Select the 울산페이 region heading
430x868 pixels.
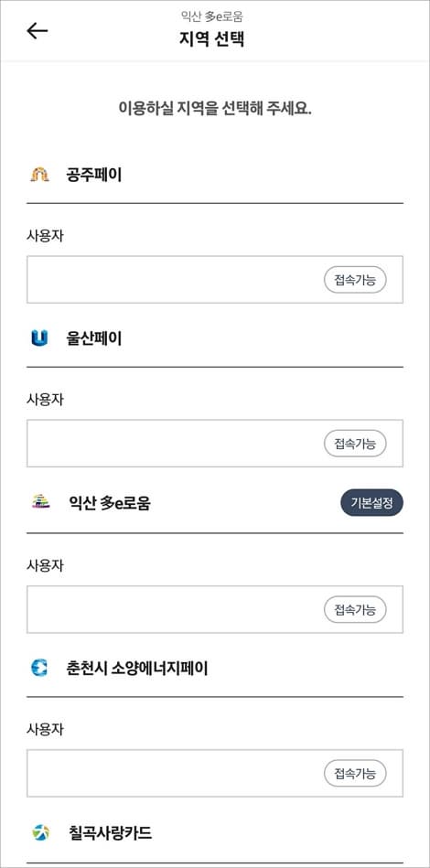click(94, 338)
